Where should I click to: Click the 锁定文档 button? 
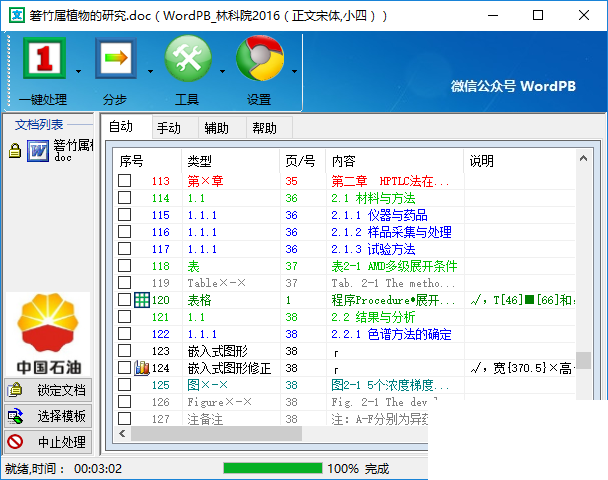(x=48, y=390)
